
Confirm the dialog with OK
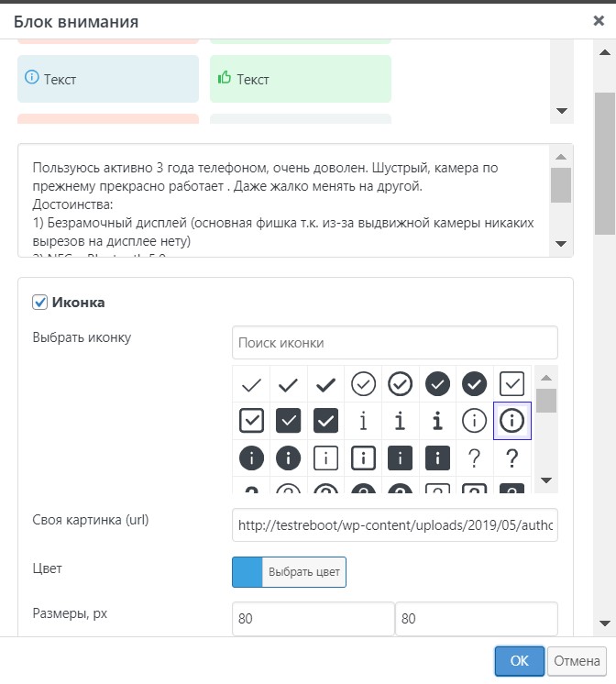(519, 660)
